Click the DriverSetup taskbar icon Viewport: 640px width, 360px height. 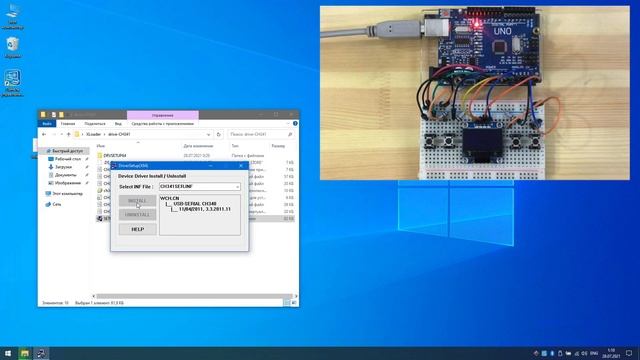(41, 353)
